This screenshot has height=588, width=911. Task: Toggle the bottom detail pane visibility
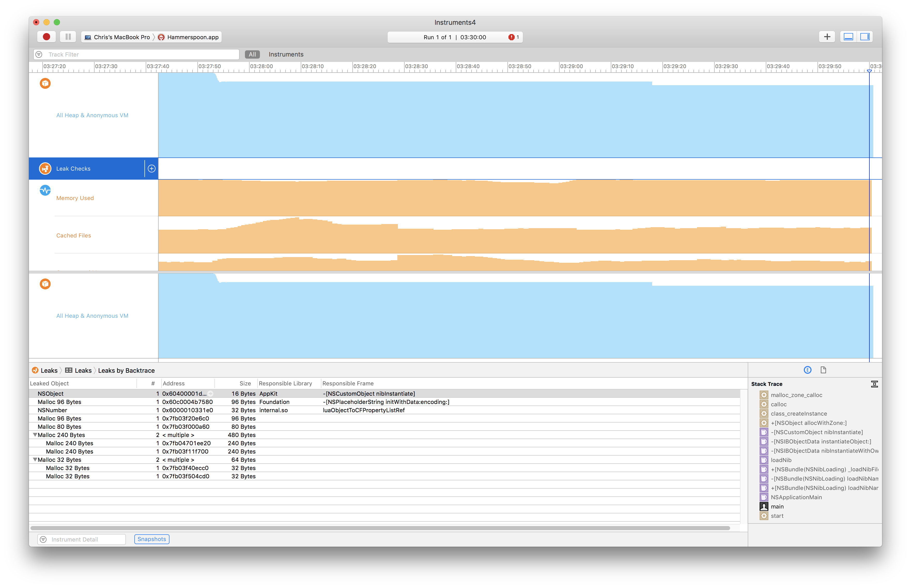(x=849, y=37)
